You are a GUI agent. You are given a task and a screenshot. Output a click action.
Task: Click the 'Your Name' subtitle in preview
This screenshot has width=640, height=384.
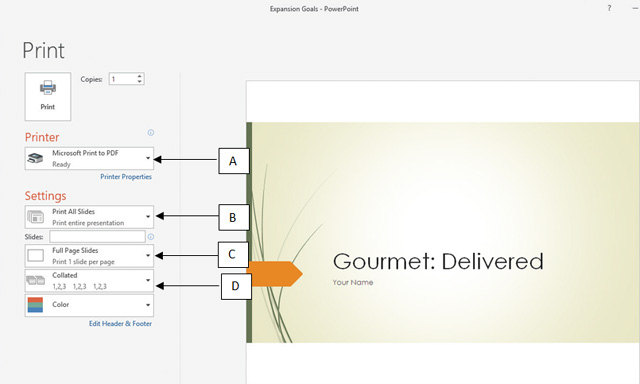pos(353,282)
